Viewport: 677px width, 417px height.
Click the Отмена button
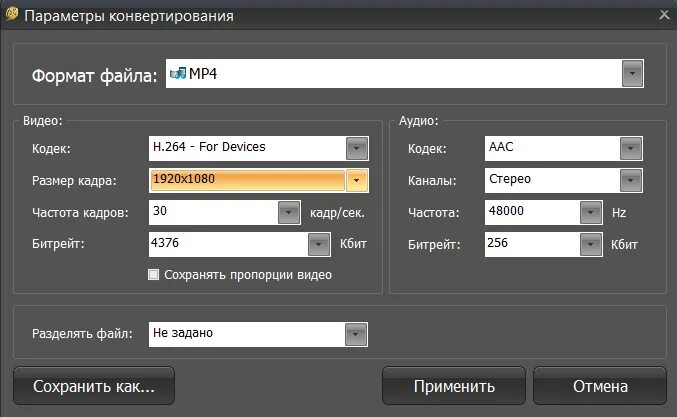(x=600, y=386)
